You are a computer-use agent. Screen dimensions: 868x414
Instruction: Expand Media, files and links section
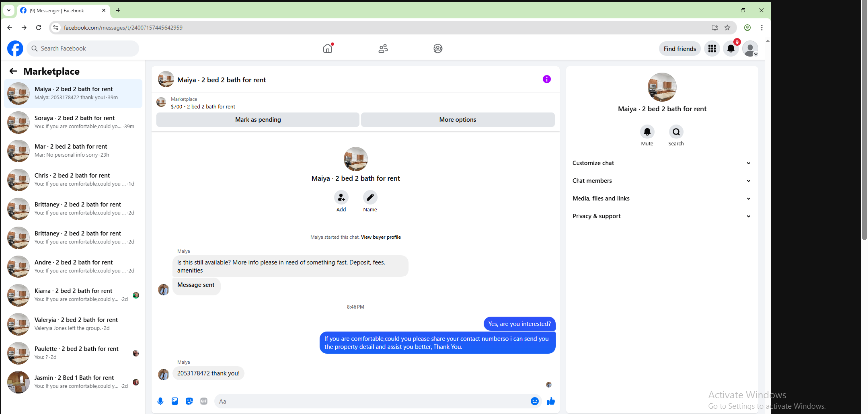[x=662, y=198]
